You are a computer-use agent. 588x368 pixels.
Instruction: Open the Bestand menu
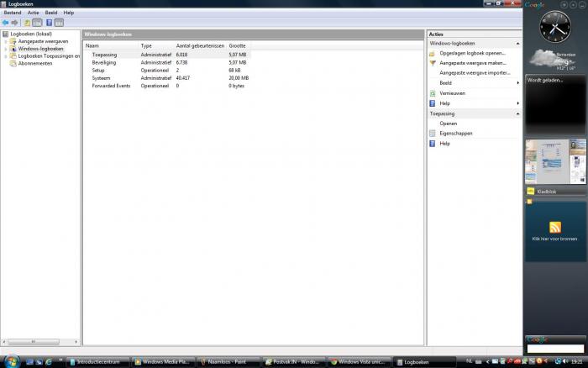coord(13,13)
